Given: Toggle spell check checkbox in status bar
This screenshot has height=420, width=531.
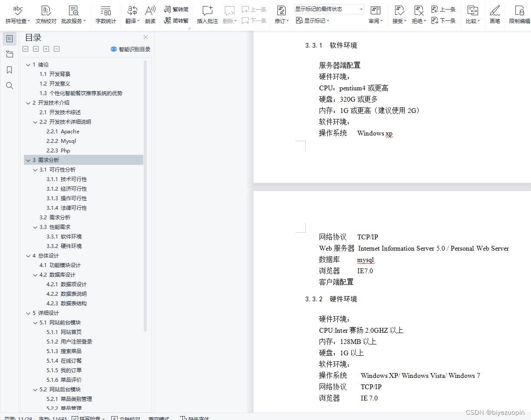Looking at the screenshot, I should tap(75, 419).
